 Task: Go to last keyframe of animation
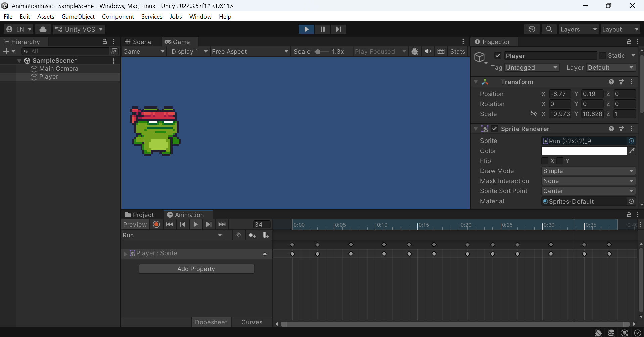222,224
